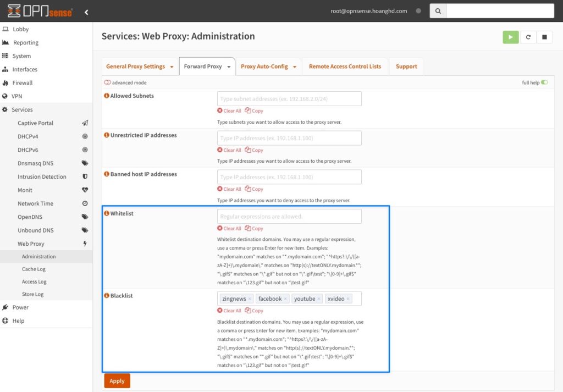Switch to Remote Access Control Lists tab
Viewport: 563px width, 392px height.
(x=345, y=67)
